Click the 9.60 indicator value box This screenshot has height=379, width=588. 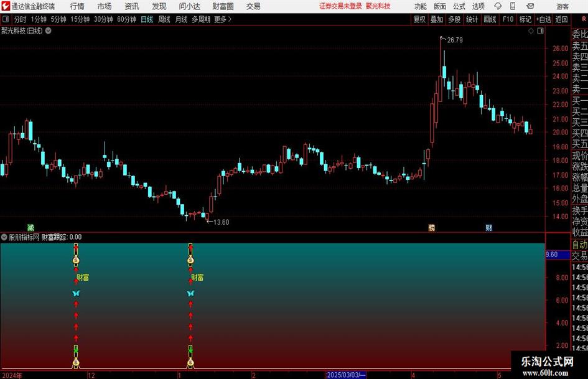(558, 255)
